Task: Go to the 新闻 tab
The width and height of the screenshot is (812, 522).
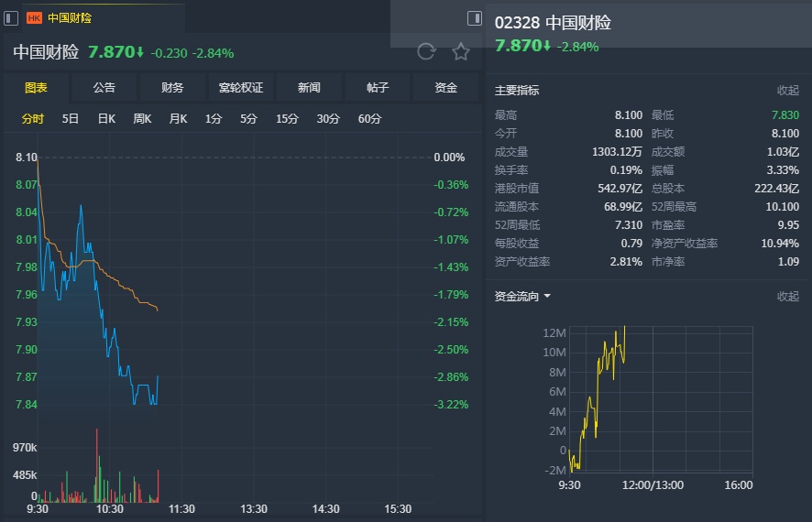Action: tap(309, 88)
